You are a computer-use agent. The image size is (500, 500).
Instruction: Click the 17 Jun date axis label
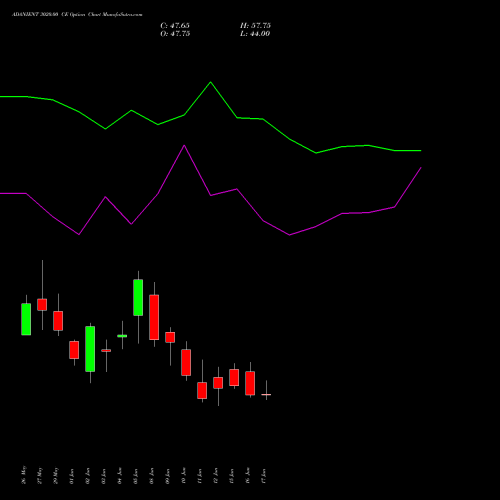click(264, 476)
